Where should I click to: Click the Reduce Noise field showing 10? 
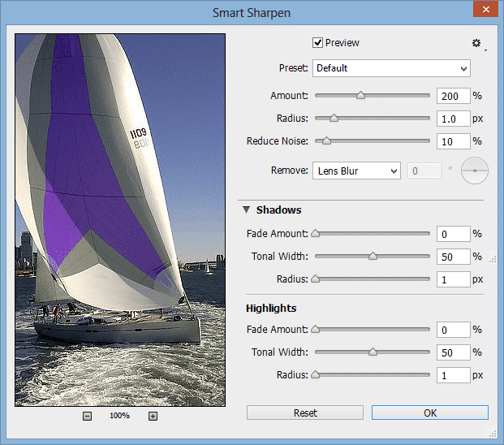pos(454,141)
